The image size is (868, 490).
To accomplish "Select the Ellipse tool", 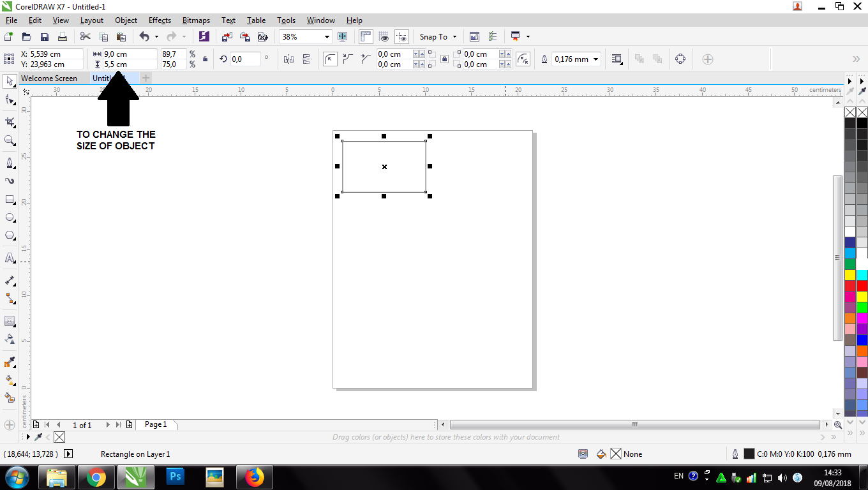I will click(10, 218).
